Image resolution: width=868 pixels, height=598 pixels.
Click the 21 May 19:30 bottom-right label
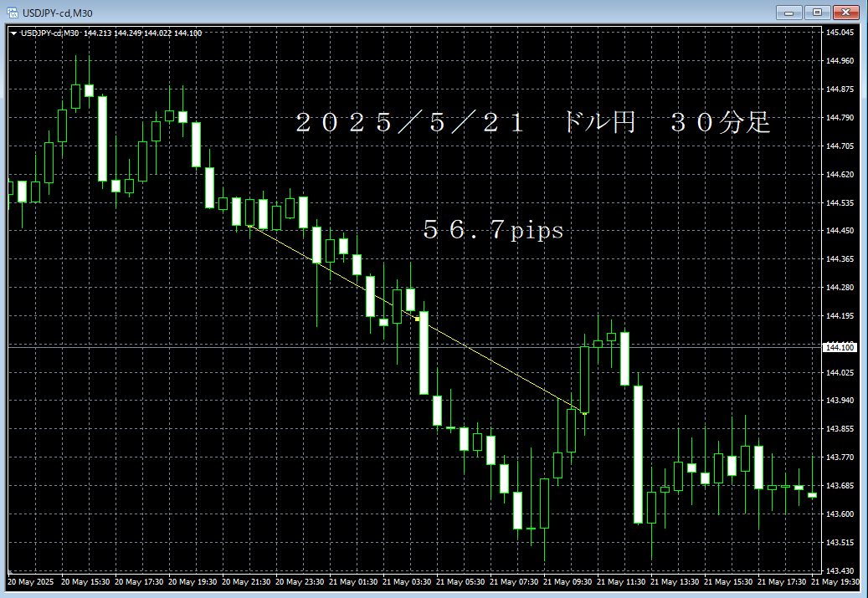[837, 580]
